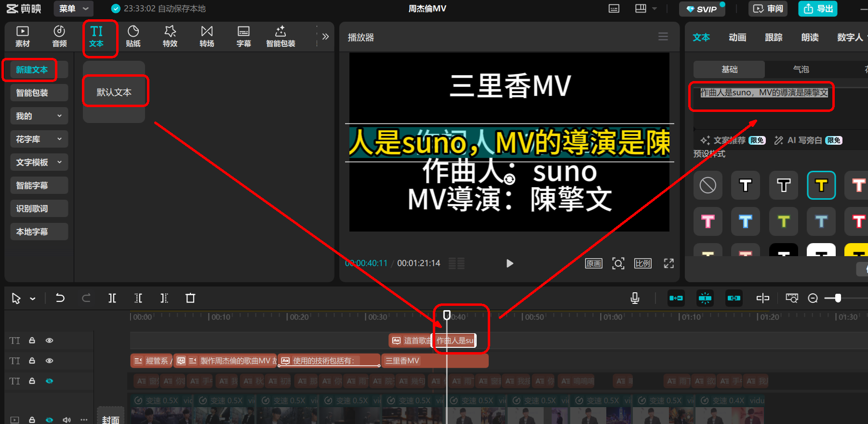The image size is (868, 424).
Task: Redo the last undone action
Action: tap(86, 298)
